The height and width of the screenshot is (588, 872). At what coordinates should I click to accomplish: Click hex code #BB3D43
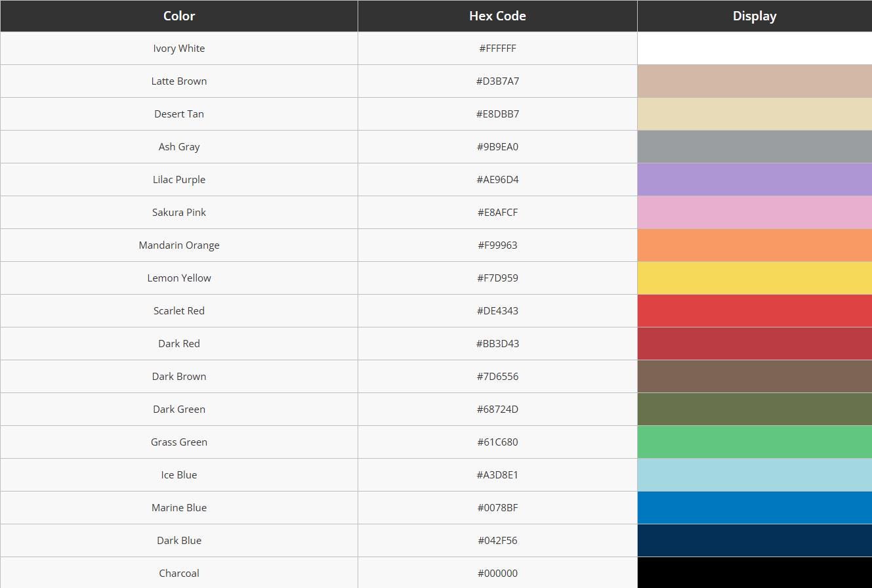(497, 344)
